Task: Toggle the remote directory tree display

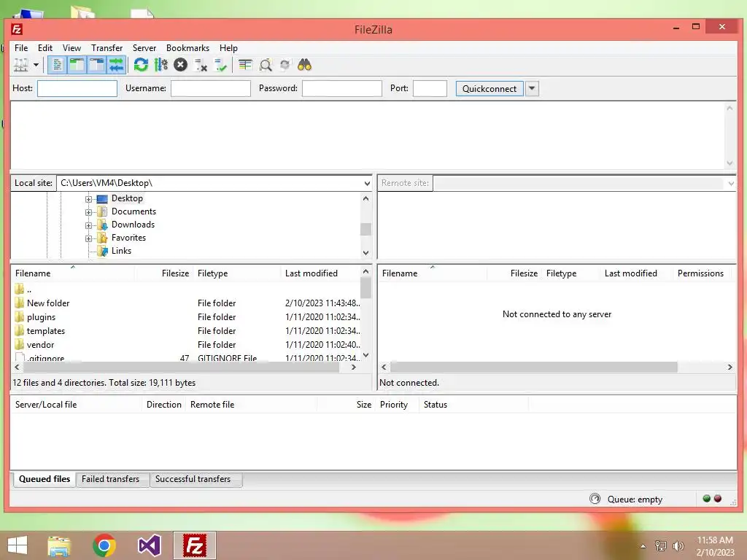Action: 97,65
